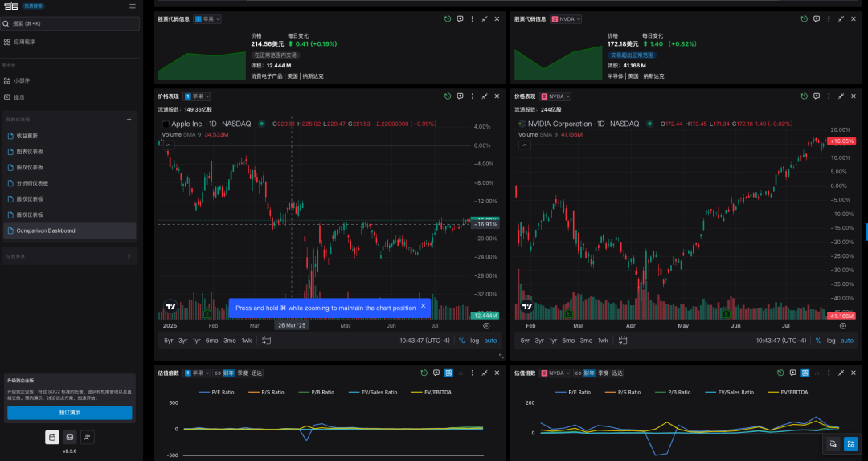Image resolution: width=868 pixels, height=461 pixels.
Task: Click the 预订演示 button
Action: 69,412
